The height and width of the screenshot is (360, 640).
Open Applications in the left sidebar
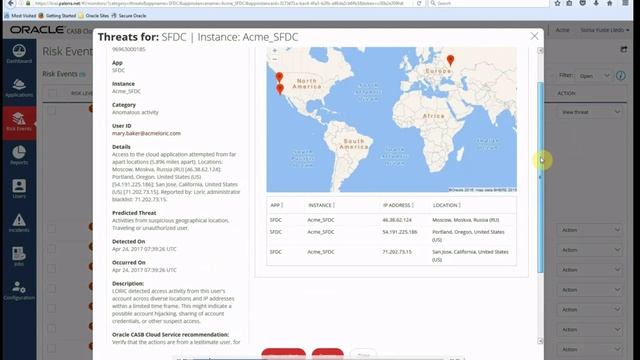click(19, 87)
